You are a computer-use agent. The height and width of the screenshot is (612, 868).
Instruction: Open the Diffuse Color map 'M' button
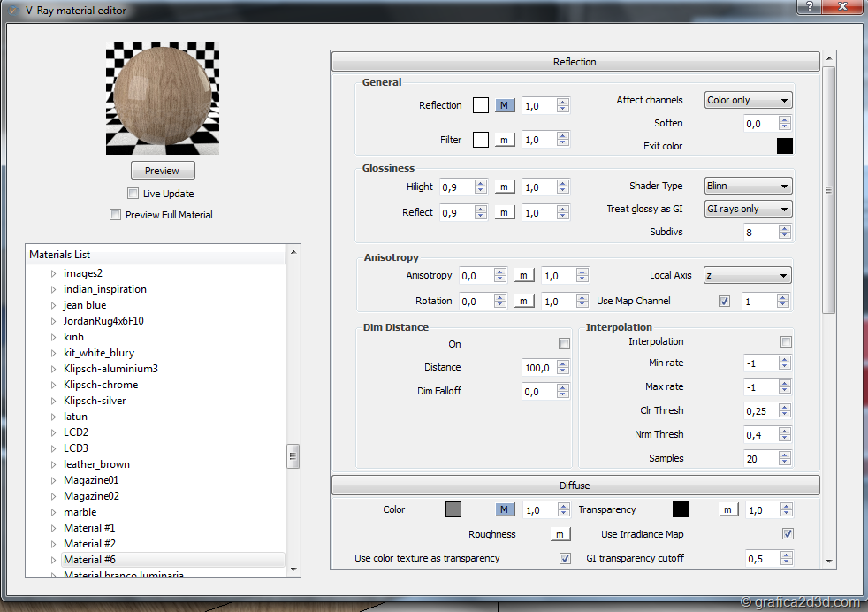coord(504,510)
